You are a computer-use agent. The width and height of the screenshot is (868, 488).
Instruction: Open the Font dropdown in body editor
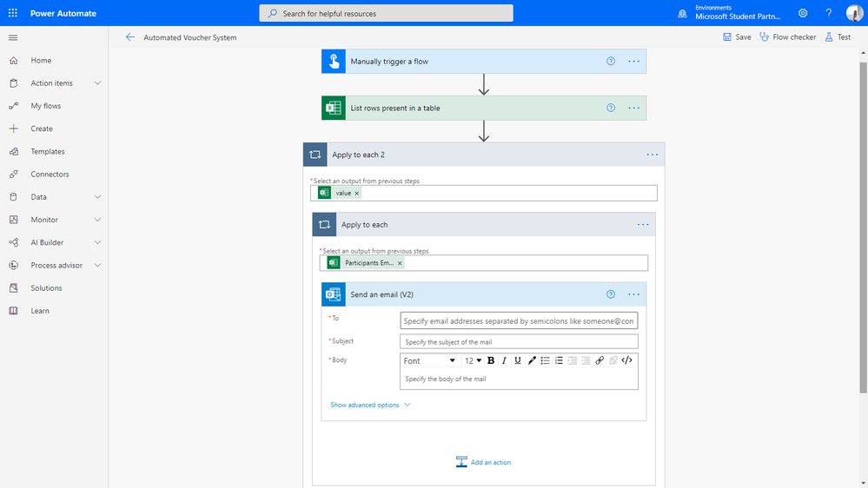coord(429,360)
